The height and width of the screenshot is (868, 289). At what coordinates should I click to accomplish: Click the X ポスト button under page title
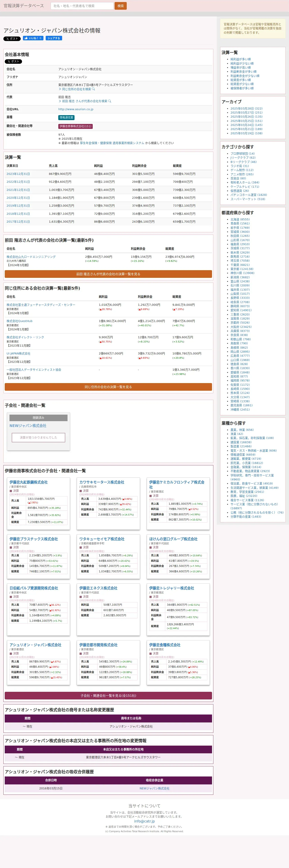pos(12,39)
